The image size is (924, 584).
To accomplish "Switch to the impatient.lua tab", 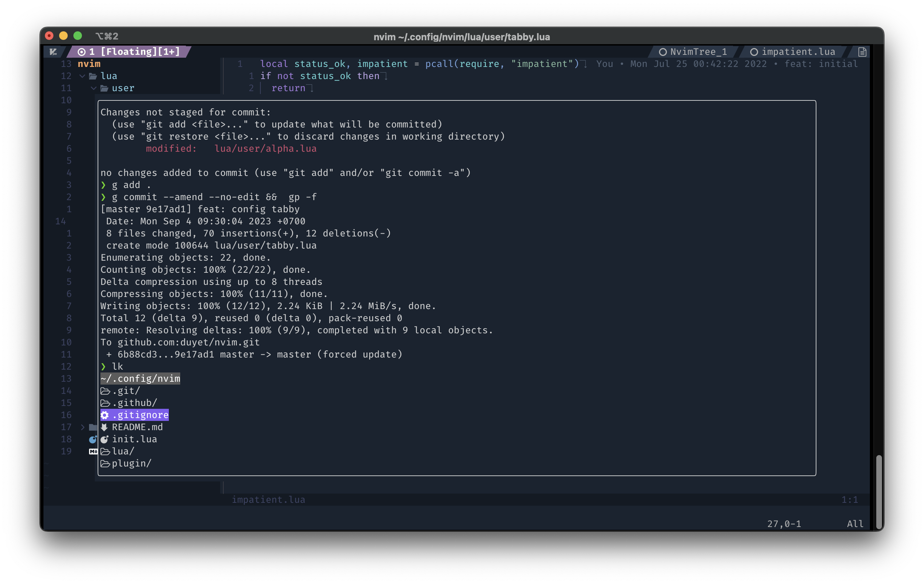I will click(798, 52).
